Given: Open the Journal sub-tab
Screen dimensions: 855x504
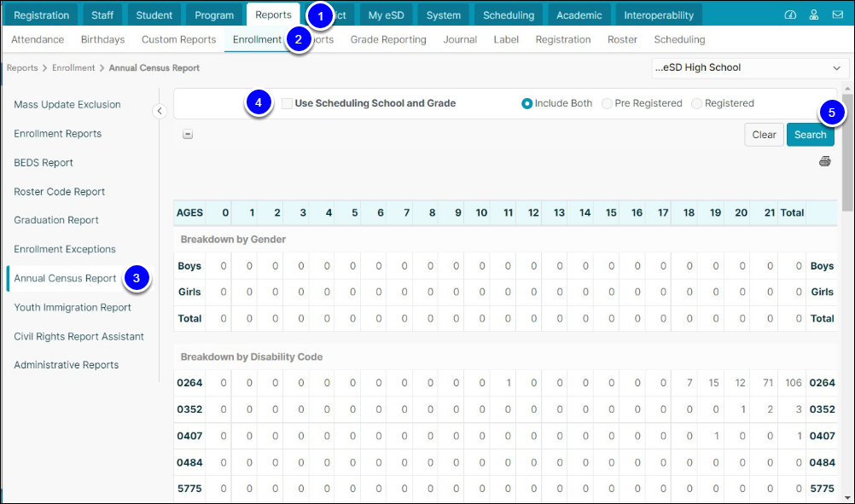Looking at the screenshot, I should (x=460, y=39).
